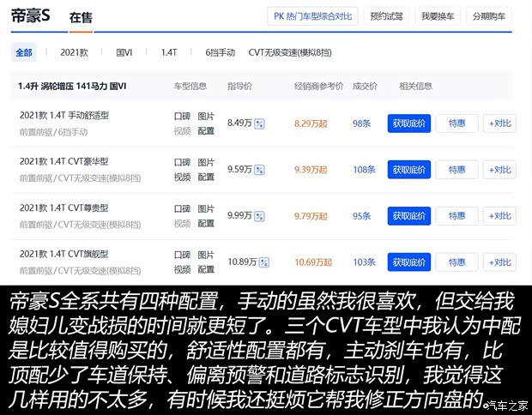The image size is (532, 415).
Task: Click the 1.4升 涡轮增压 141马力 国VI heading
Action: (72, 86)
